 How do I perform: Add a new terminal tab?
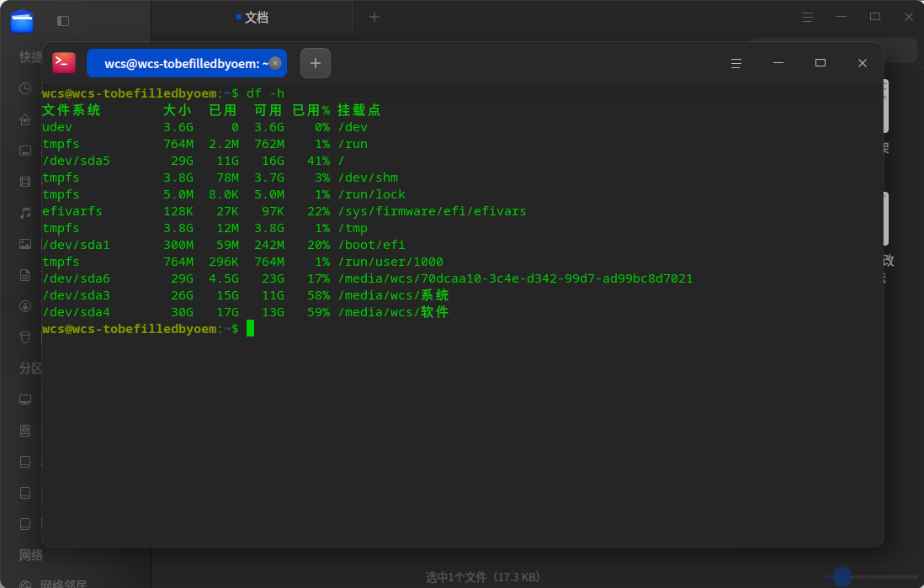(x=316, y=63)
